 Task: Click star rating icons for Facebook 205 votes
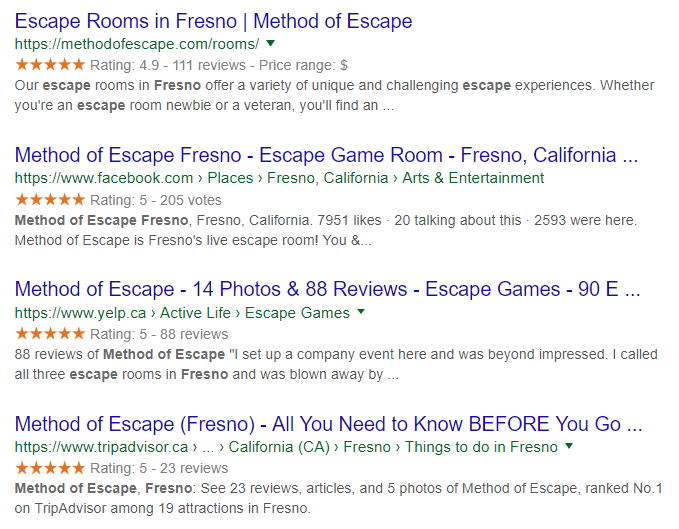coord(50,200)
